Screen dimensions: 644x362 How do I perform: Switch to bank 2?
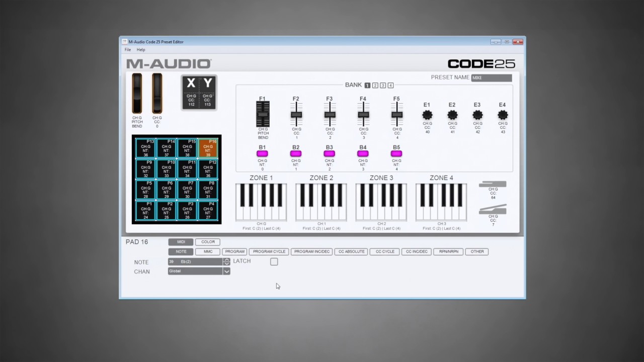point(375,85)
